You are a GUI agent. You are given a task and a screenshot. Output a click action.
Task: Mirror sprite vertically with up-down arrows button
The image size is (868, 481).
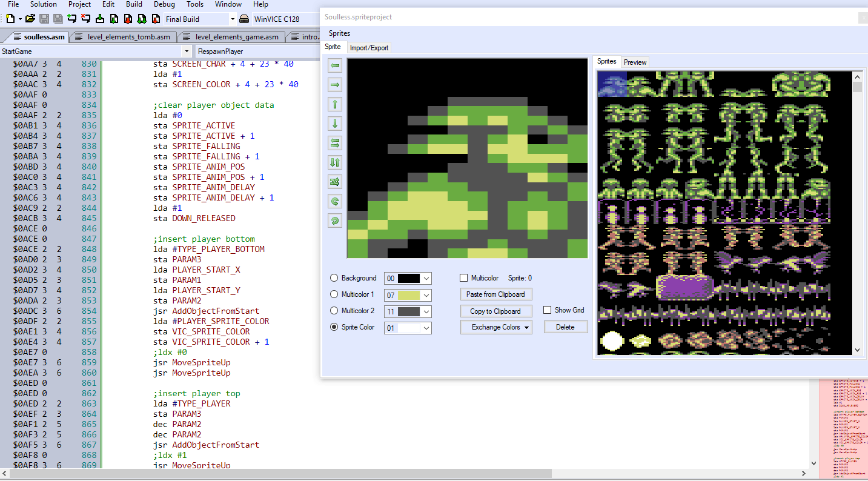coord(335,162)
